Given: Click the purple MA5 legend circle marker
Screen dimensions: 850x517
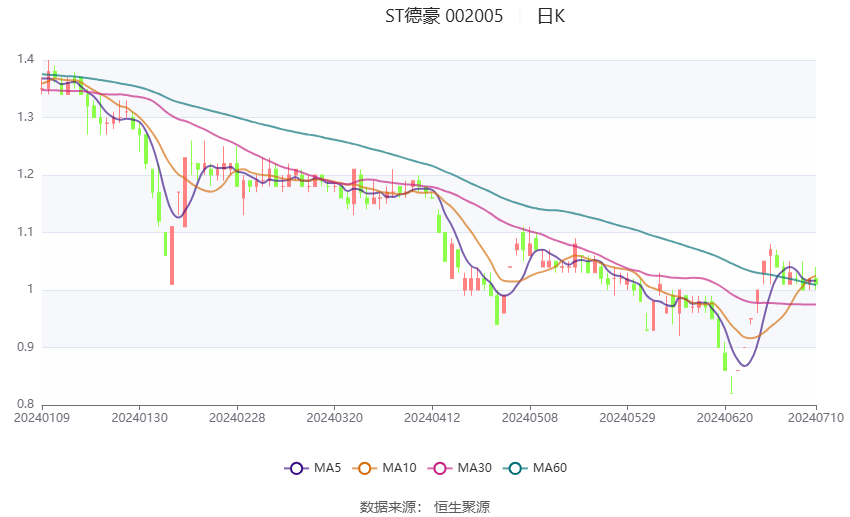Looking at the screenshot, I should point(295,468).
